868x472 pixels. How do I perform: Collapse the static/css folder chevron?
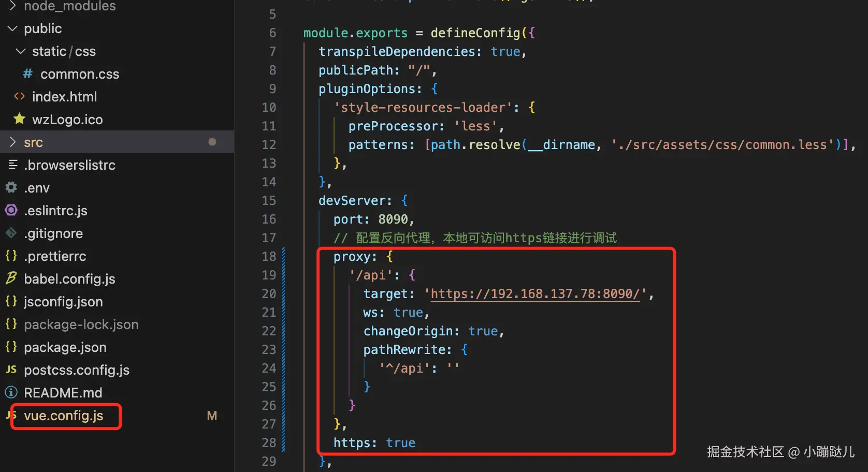point(21,51)
